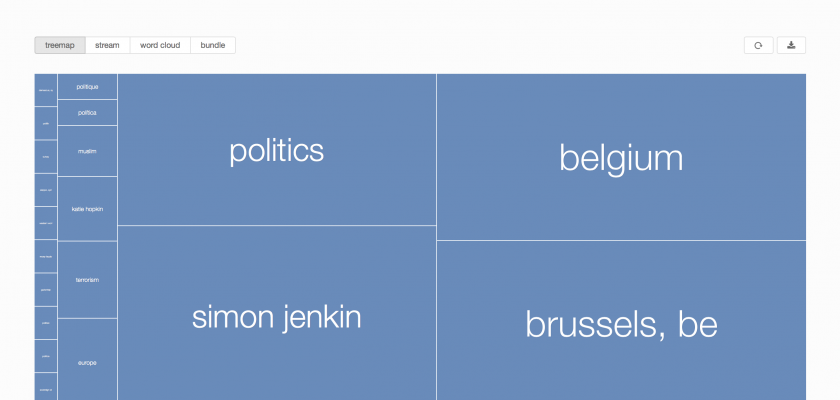The width and height of the screenshot is (840, 400).
Task: Select the simon jenkin treemap cell
Action: pyautogui.click(x=277, y=317)
